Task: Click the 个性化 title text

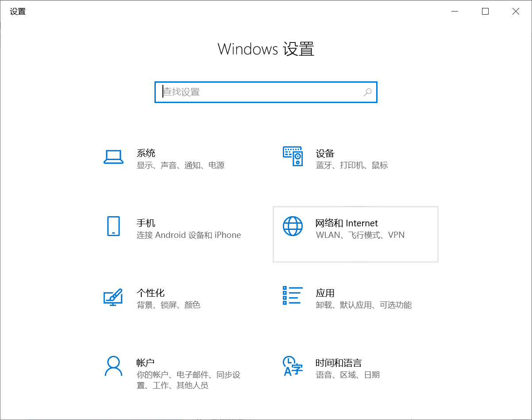Action: tap(150, 293)
